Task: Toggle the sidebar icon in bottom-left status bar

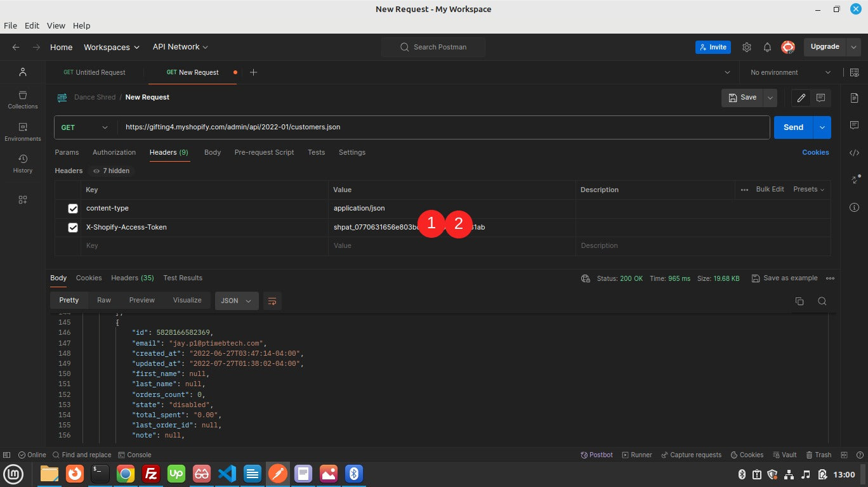Action: pyautogui.click(x=6, y=455)
